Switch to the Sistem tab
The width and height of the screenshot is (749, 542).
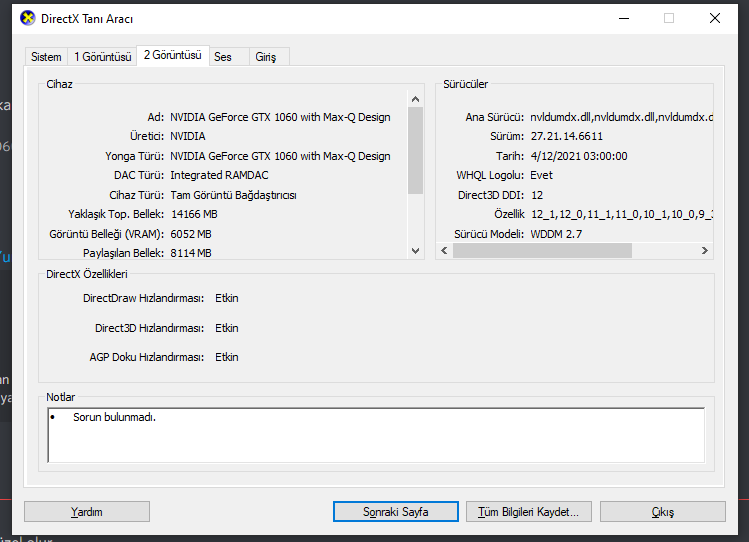tap(46, 57)
